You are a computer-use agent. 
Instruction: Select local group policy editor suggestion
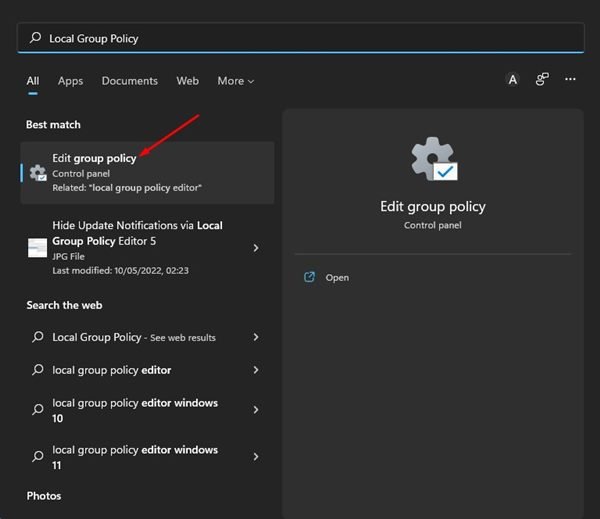pos(147,370)
